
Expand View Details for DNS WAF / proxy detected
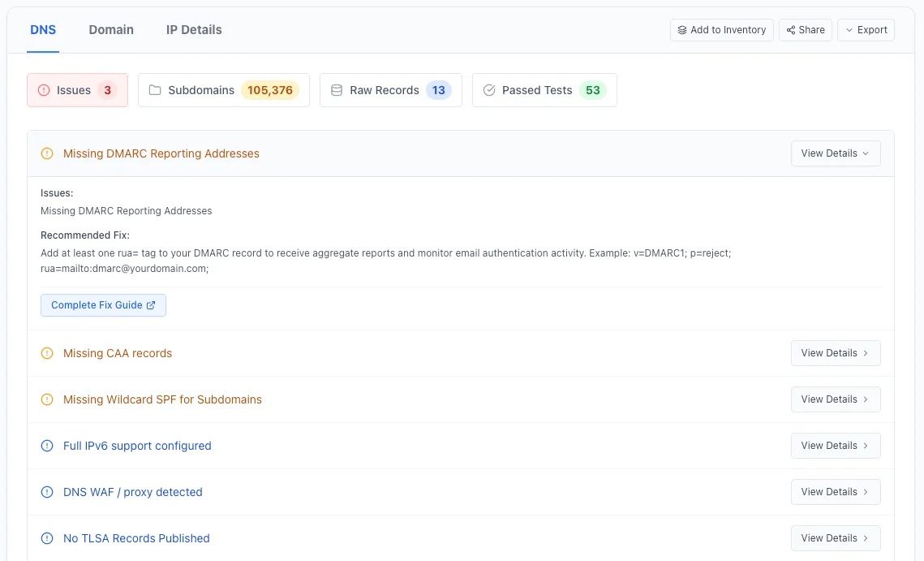click(836, 492)
